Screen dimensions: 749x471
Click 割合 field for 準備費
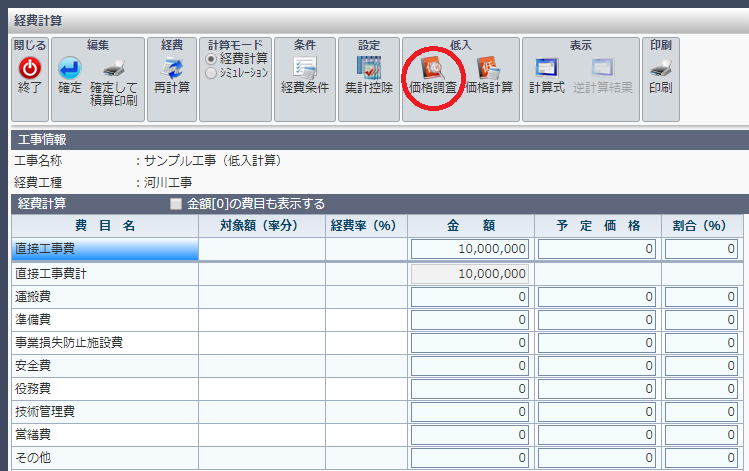click(701, 320)
